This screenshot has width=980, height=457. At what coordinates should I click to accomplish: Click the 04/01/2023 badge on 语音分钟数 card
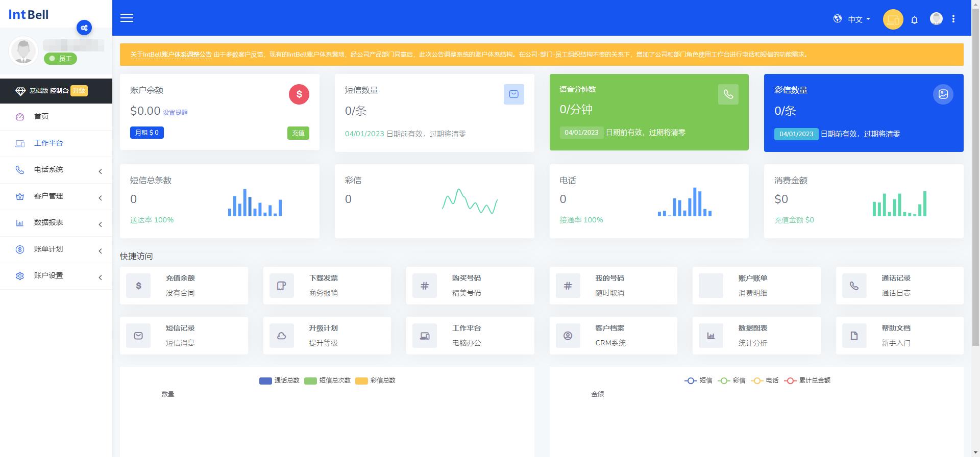pos(581,133)
